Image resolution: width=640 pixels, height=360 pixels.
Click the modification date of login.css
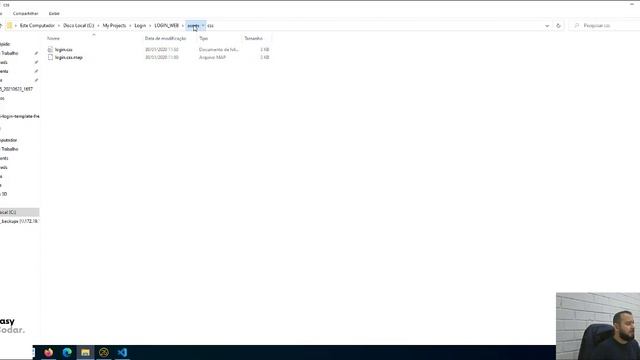[x=162, y=50]
